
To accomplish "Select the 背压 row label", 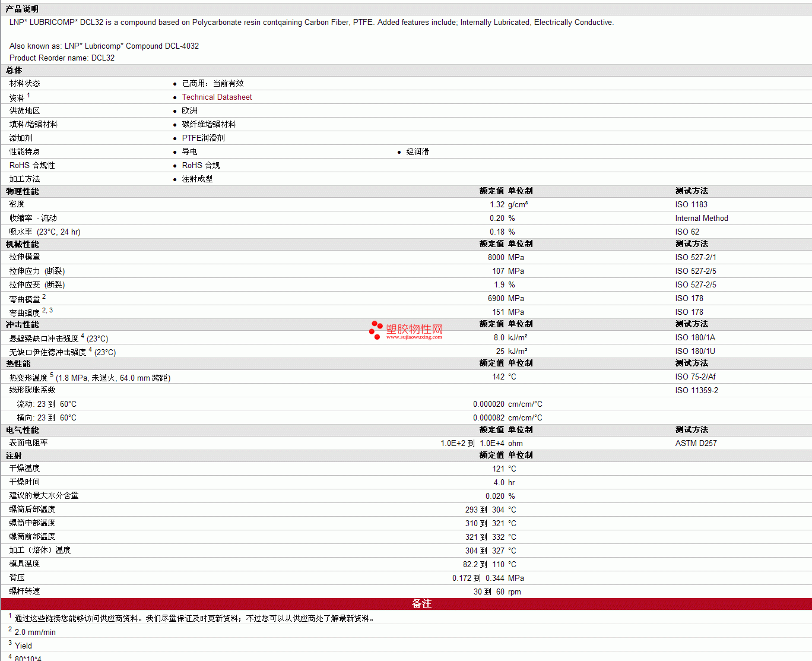I will tap(17, 577).
